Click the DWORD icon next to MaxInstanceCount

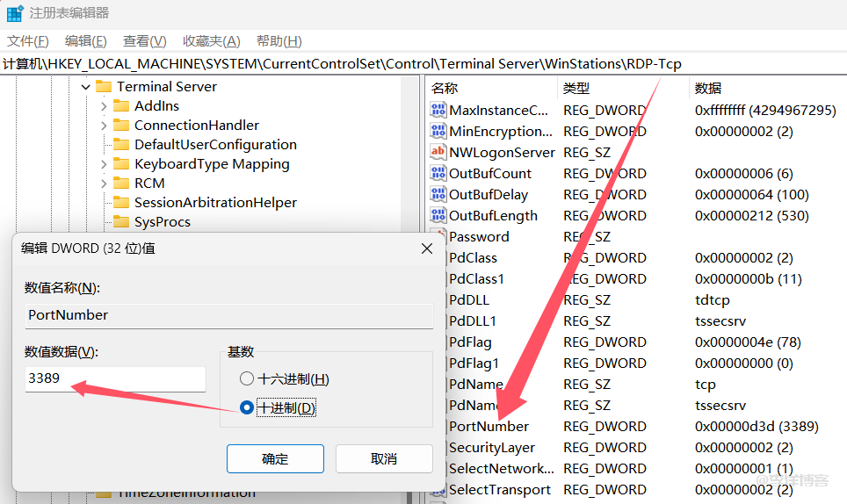tap(438, 111)
